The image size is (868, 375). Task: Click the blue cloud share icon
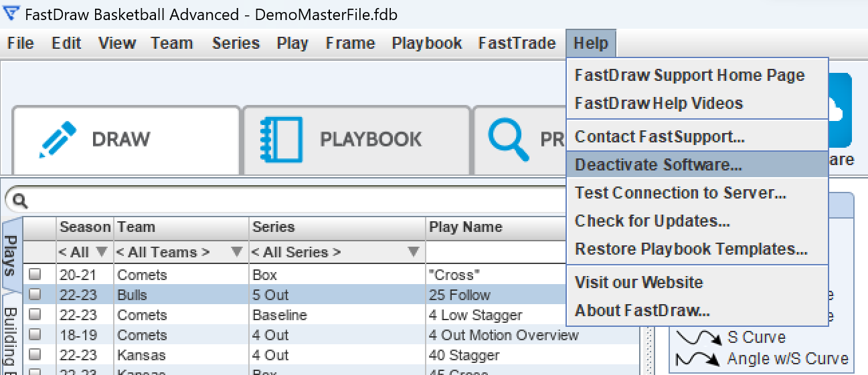[x=841, y=110]
